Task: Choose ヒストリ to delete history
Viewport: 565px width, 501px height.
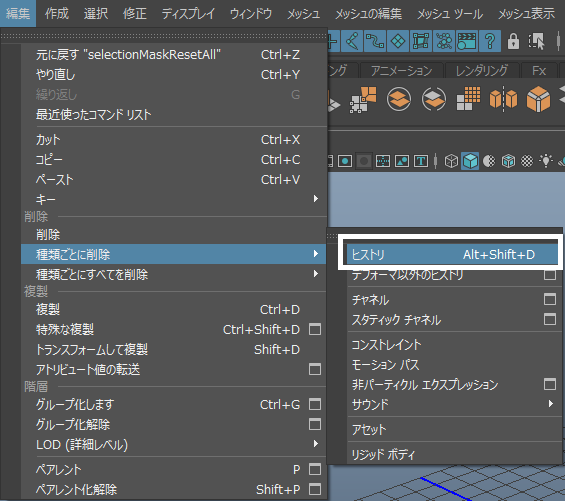Action: coord(452,254)
